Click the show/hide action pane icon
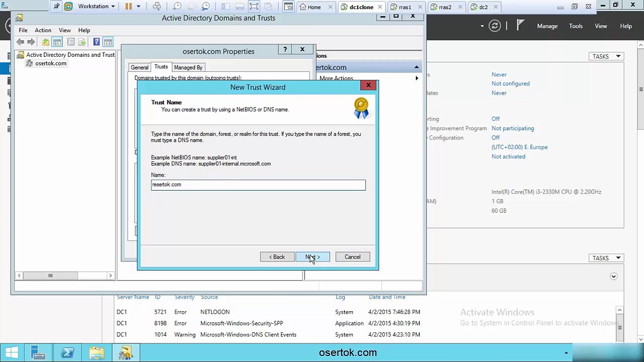The width and height of the screenshot is (644, 362). coord(108,42)
